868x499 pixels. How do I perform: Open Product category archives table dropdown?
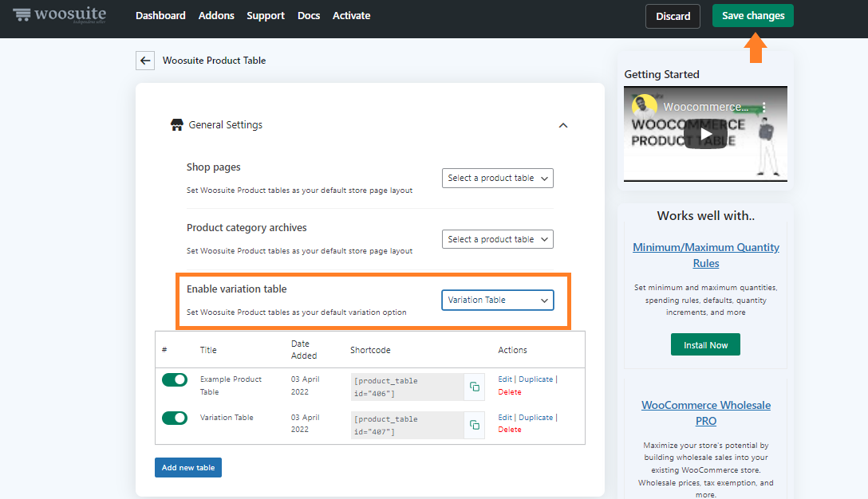click(497, 239)
